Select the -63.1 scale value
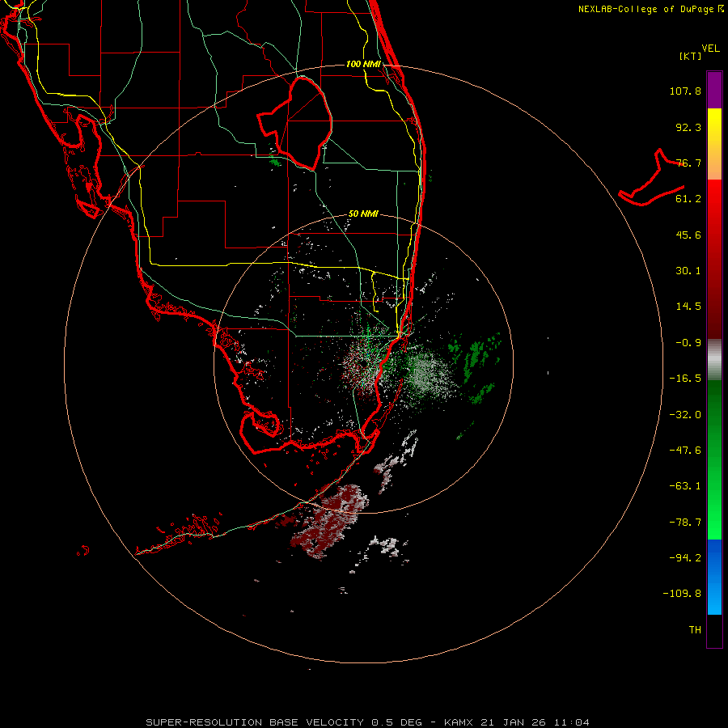This screenshot has height=728, width=728. click(685, 486)
